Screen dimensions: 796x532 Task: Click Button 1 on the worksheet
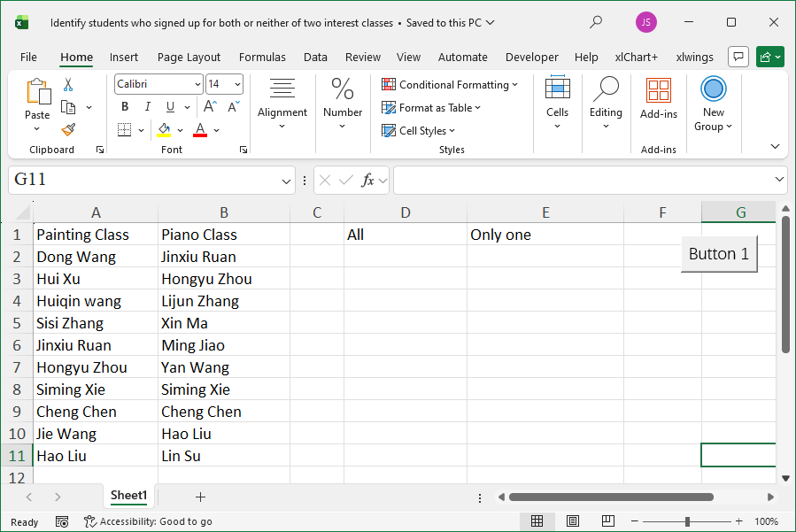(x=718, y=254)
